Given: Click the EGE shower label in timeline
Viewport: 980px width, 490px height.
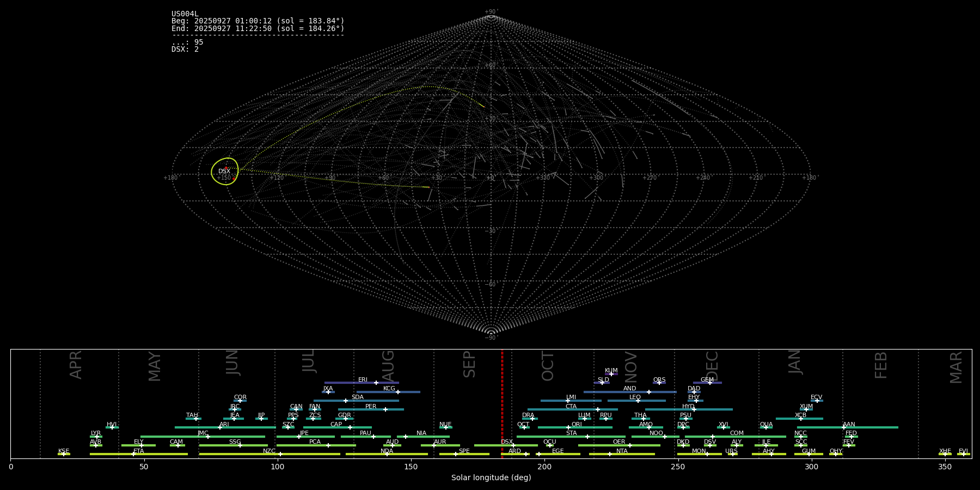Looking at the screenshot, I should tap(558, 451).
